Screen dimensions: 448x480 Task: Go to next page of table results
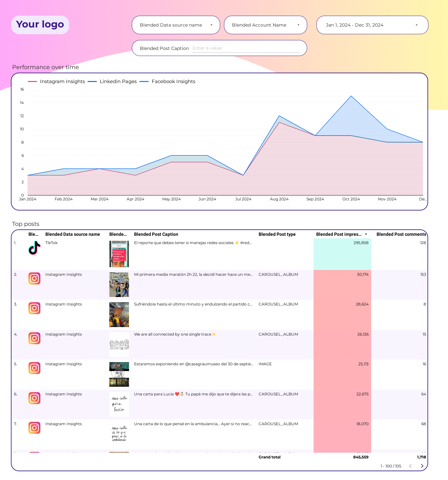point(422,466)
